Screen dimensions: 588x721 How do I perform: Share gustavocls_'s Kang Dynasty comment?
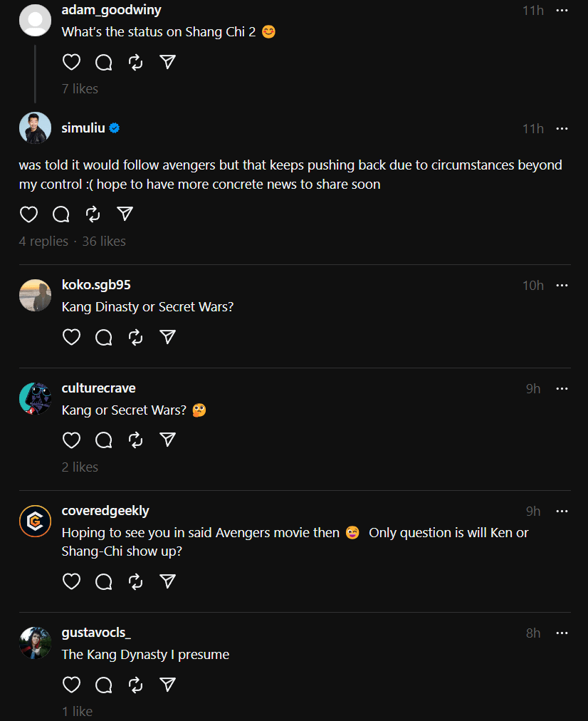(168, 685)
